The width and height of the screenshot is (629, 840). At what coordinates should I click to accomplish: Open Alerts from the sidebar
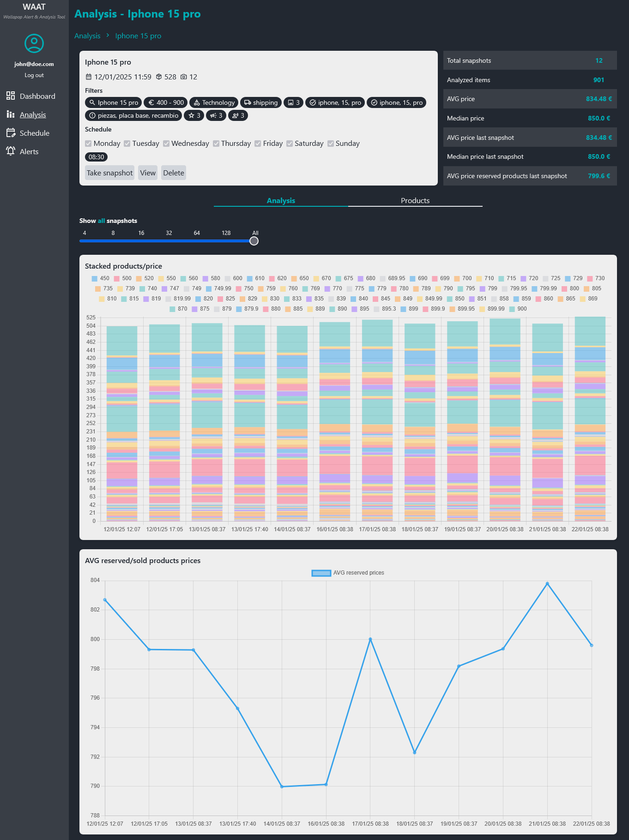[29, 151]
